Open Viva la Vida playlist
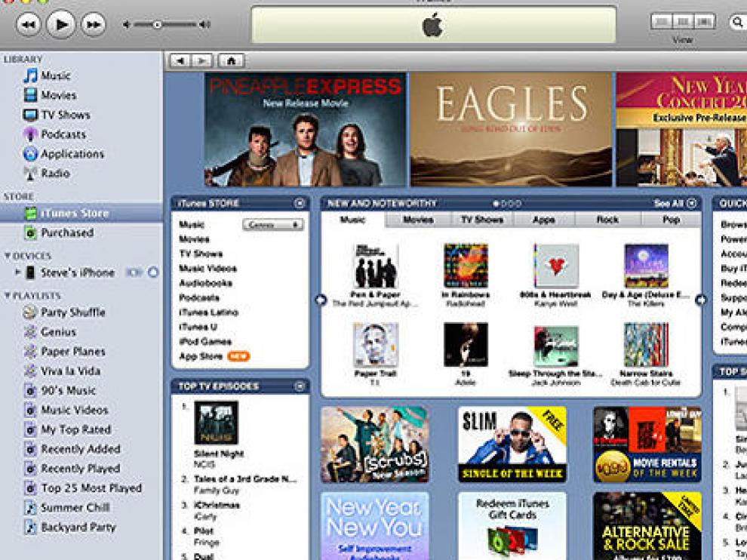This screenshot has width=747, height=560. [x=62, y=371]
